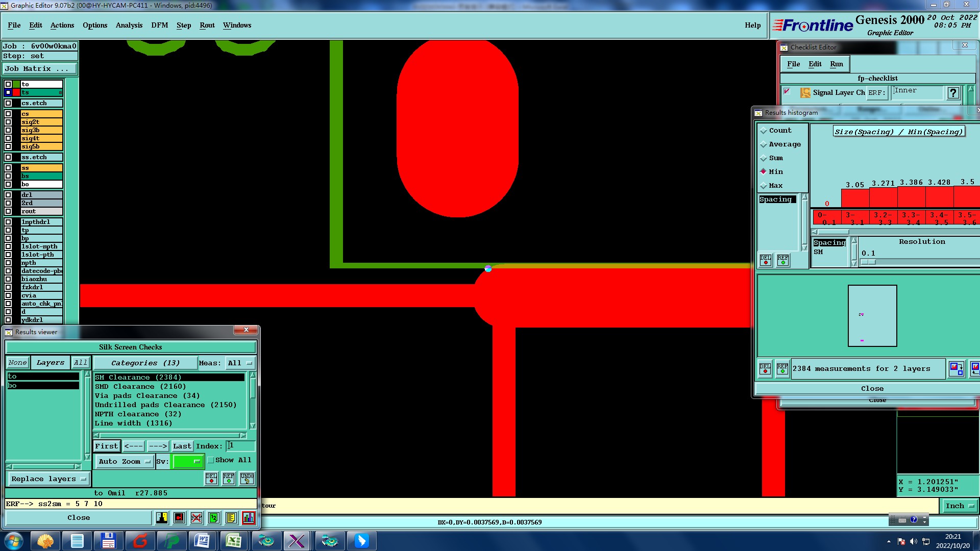Select the Max radio option
Viewport: 980px width, 551px height.
[764, 186]
